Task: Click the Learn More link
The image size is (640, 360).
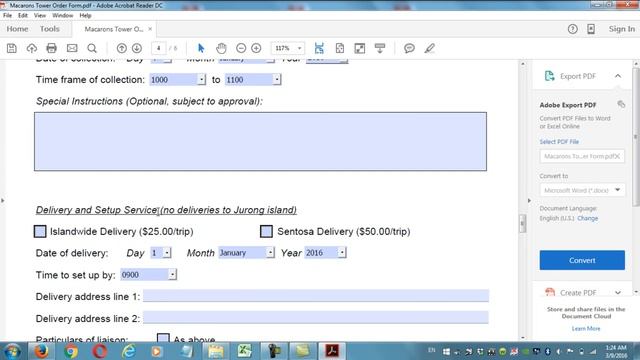Action: (586, 329)
